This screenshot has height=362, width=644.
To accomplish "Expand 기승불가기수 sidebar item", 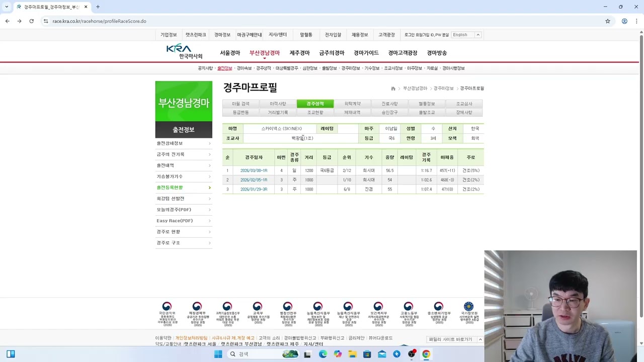I will (184, 176).
